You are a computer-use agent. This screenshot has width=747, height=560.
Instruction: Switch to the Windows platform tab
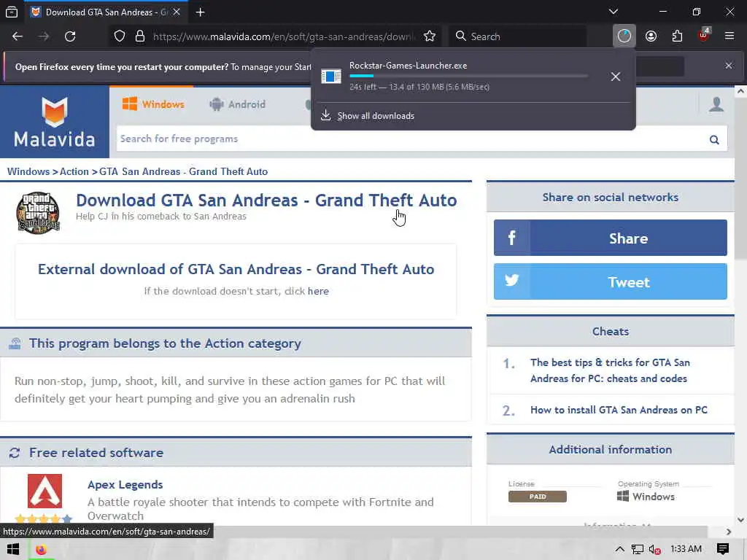[153, 104]
